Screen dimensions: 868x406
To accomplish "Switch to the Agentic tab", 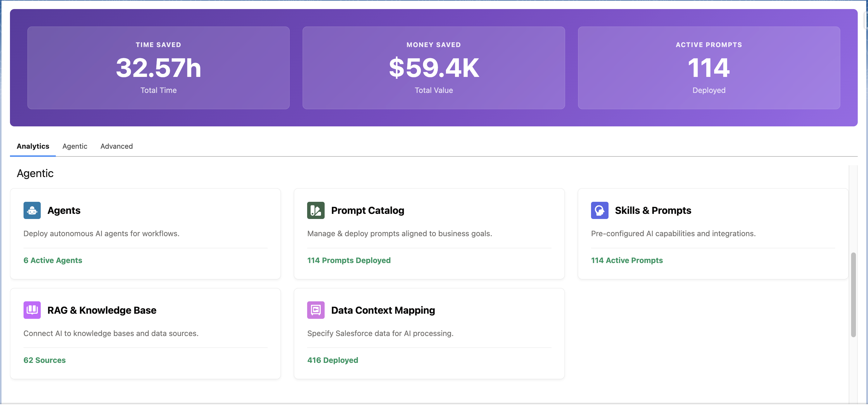I will pos(75,146).
